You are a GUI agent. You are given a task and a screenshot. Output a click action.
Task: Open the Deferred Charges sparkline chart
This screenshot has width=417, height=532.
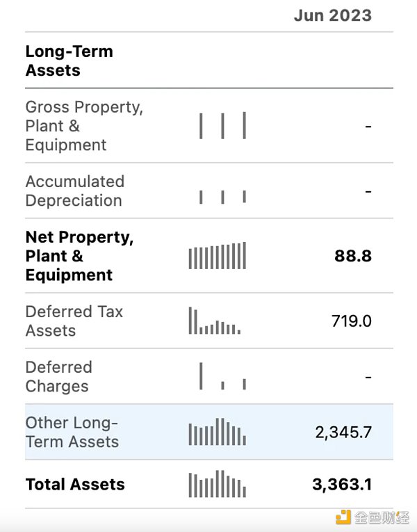coord(222,376)
